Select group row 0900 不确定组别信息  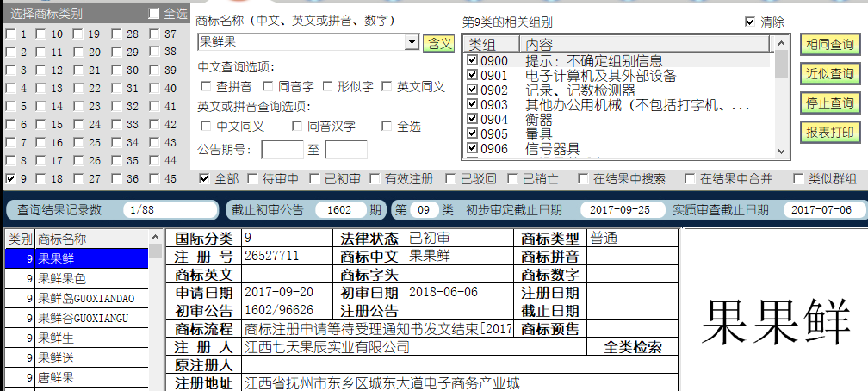617,60
